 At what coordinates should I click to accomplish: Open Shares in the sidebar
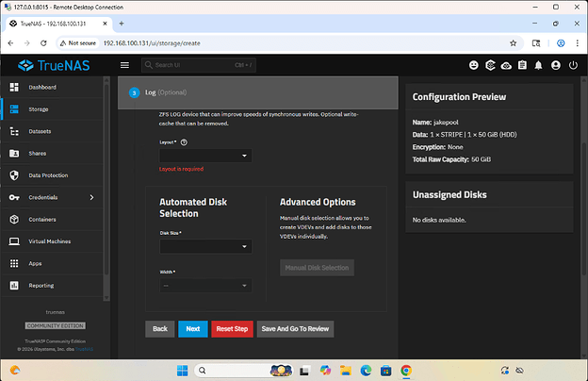(x=52, y=153)
